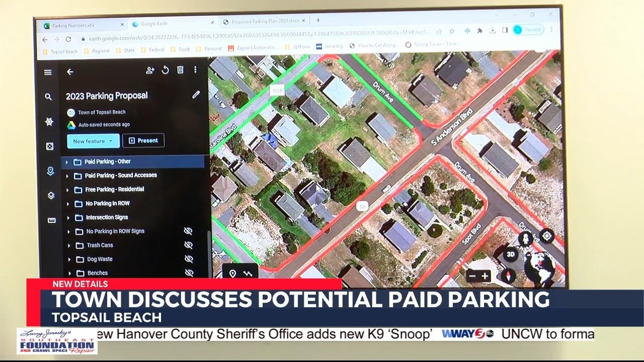Click the I'm Feeling Lucky dice icon
This screenshot has width=644, height=362.
click(x=50, y=146)
